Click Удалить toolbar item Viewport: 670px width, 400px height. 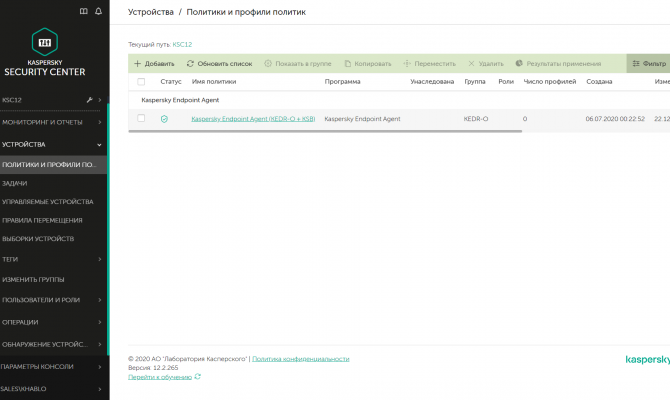pyautogui.click(x=486, y=64)
